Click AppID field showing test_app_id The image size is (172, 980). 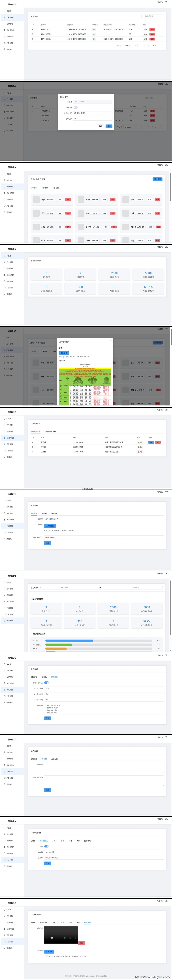coord(104,852)
